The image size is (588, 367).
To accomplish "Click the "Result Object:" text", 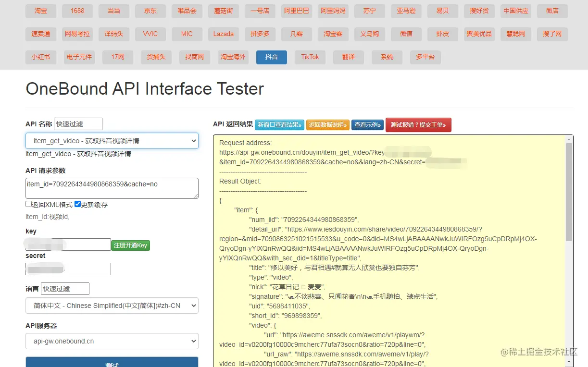I will 240,181.
